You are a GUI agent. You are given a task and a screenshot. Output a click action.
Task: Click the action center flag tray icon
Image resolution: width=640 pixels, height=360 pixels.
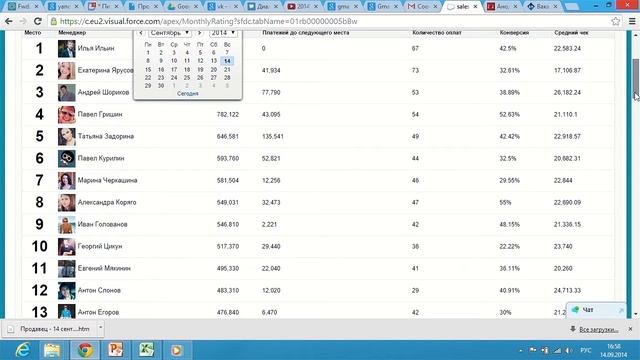pos(533,350)
